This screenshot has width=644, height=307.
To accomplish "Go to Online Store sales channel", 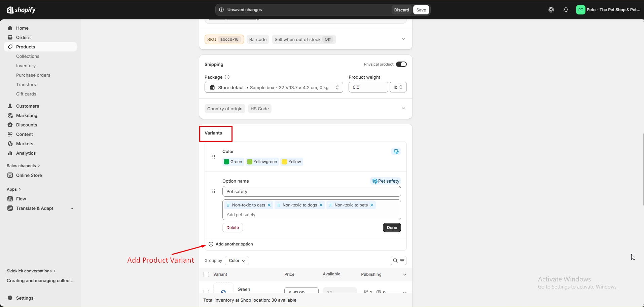I will click(x=29, y=175).
